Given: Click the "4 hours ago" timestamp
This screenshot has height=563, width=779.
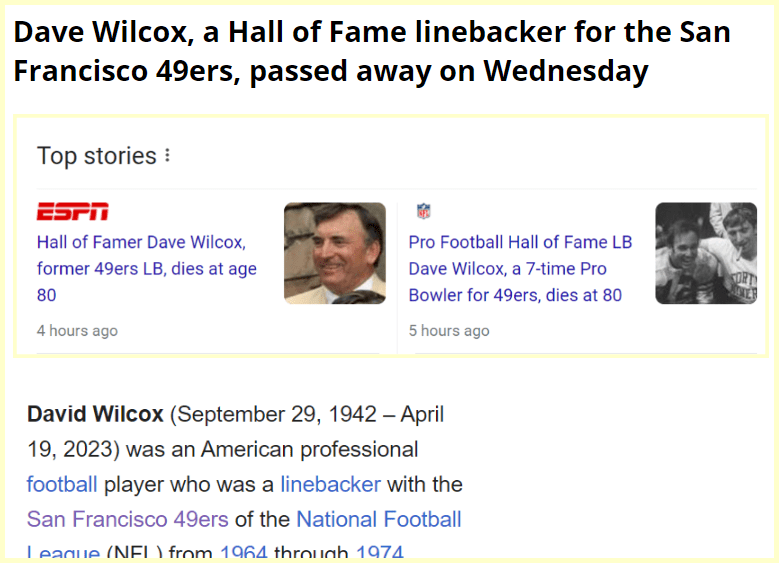Looking at the screenshot, I should pos(77,330).
